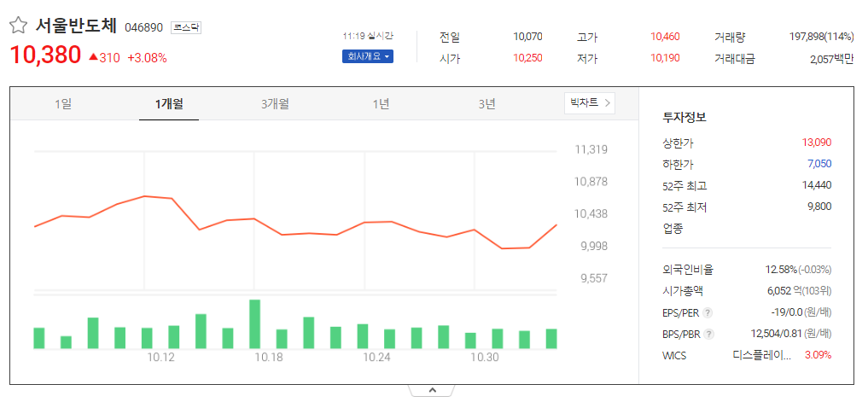The image size is (868, 402).
Task: Click the tallest green volume bar
Action: (x=254, y=324)
